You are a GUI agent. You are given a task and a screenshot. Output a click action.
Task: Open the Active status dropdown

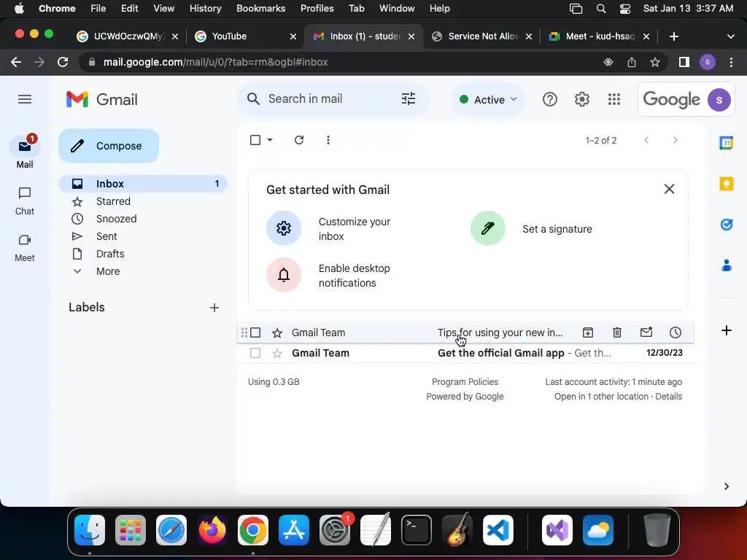pyautogui.click(x=488, y=99)
